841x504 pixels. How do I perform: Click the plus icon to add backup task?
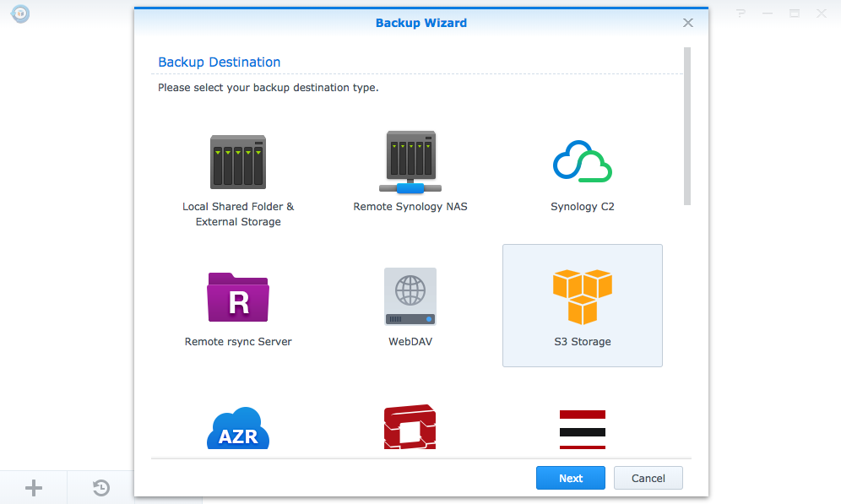34,487
